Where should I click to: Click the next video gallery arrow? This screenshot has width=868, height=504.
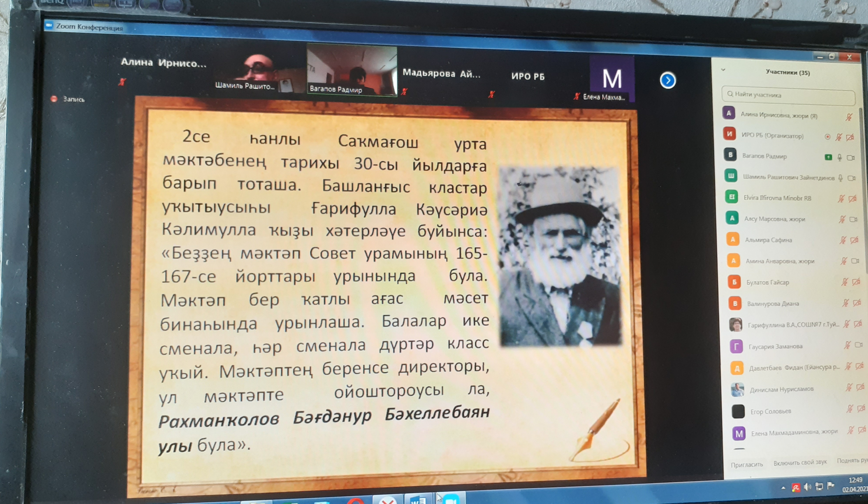[x=668, y=81]
